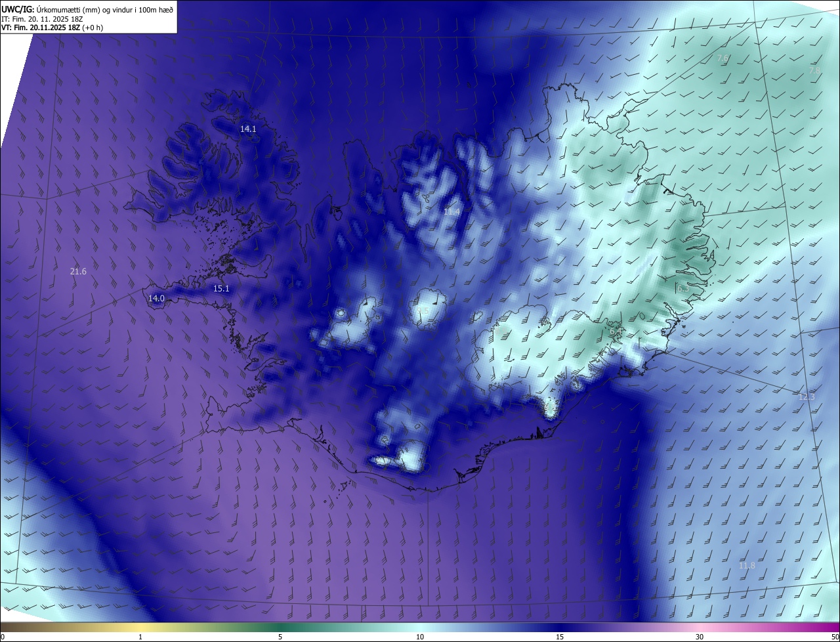Click the colorbar label '30'
This screenshot has height=642, width=840.
[700, 637]
